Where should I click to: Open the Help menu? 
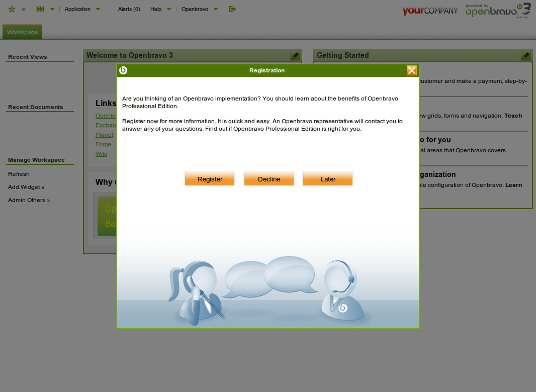156,9
